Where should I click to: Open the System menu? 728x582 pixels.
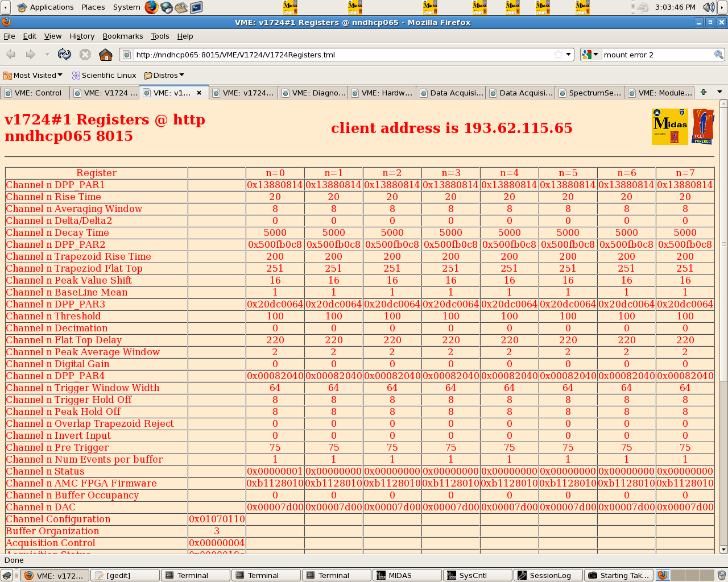pyautogui.click(x=126, y=7)
